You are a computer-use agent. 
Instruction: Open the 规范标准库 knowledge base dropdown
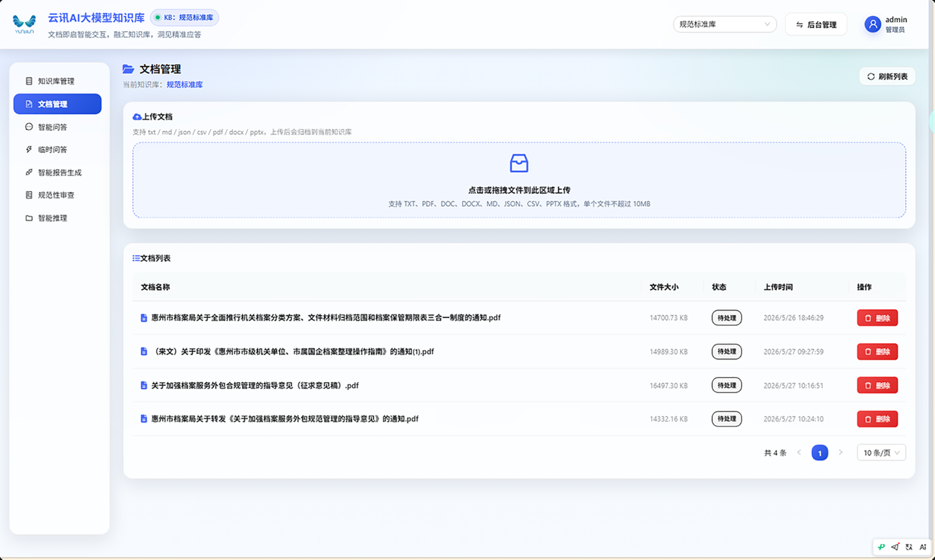tap(724, 24)
